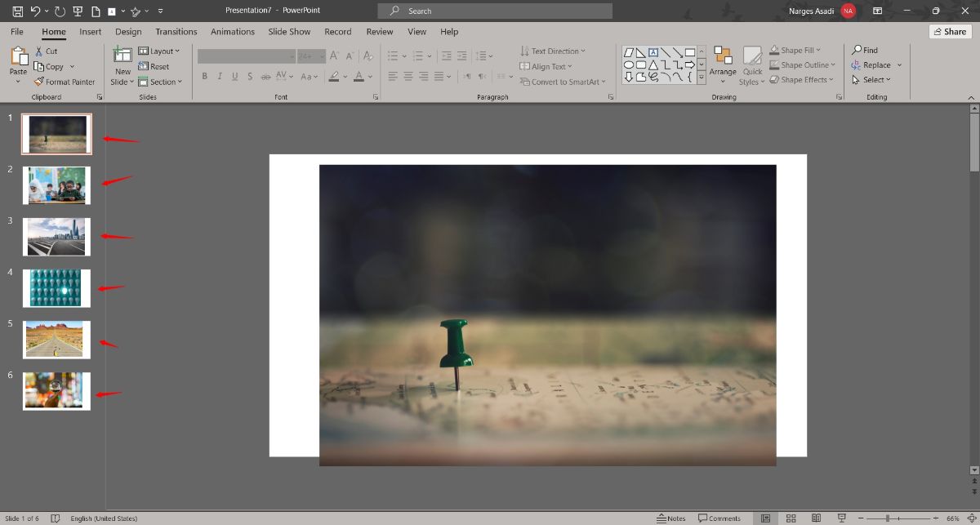Center-align the text

coord(408,77)
